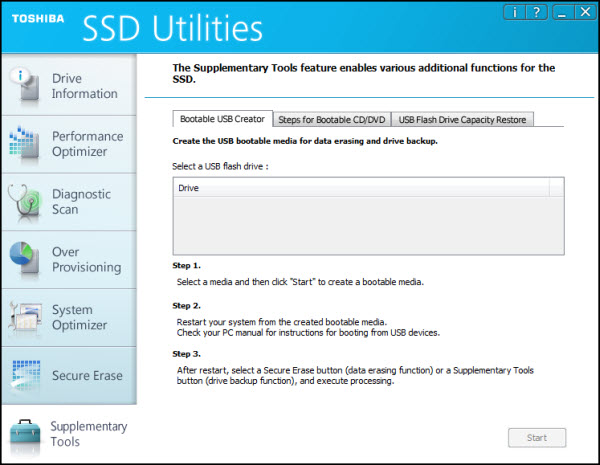Select the Secure Erase icon

pos(26,376)
